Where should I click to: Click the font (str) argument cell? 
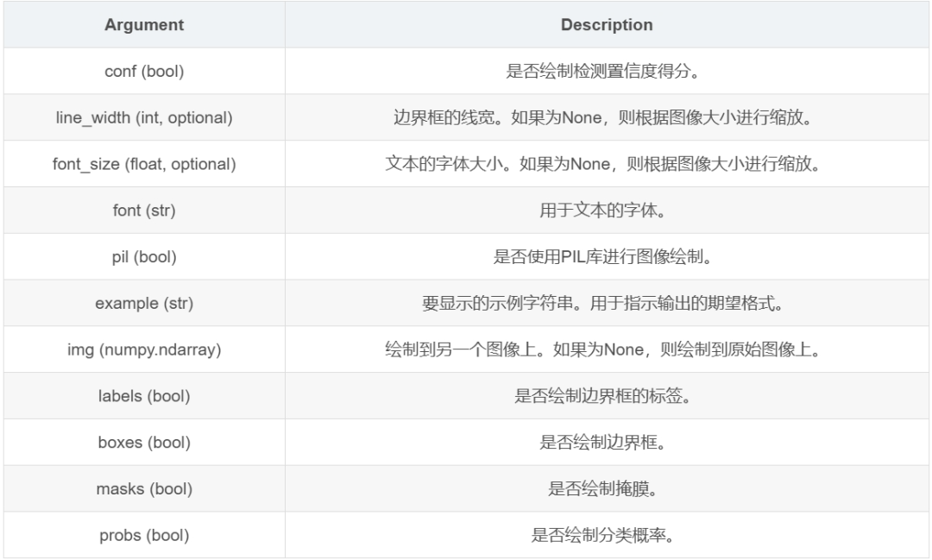144,211
